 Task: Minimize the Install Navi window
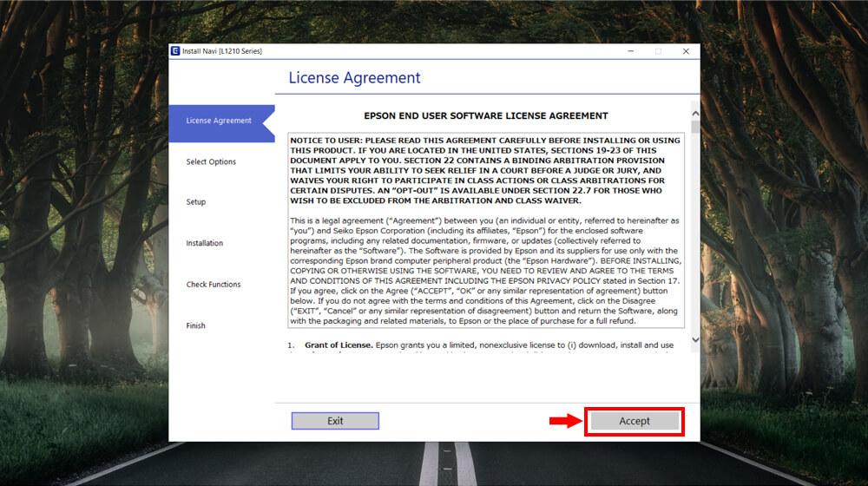(629, 51)
